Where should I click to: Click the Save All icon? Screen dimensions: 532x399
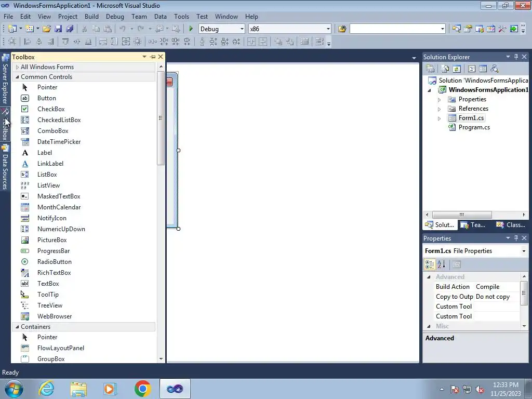coord(70,29)
